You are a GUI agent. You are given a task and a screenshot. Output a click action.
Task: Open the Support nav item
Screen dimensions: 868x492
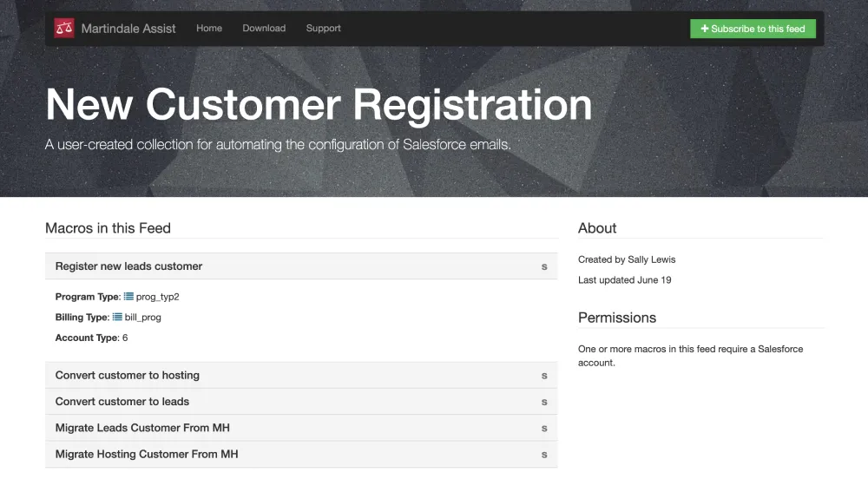pyautogui.click(x=323, y=29)
